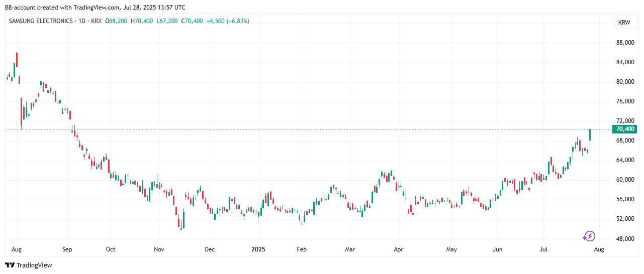
Task: Click the 52,000 price axis label
Action: [x=625, y=219]
